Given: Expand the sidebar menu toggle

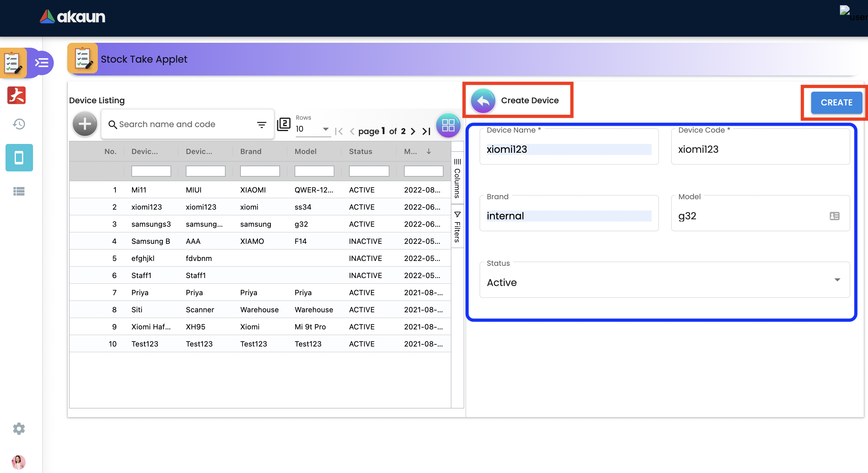Looking at the screenshot, I should (42, 63).
